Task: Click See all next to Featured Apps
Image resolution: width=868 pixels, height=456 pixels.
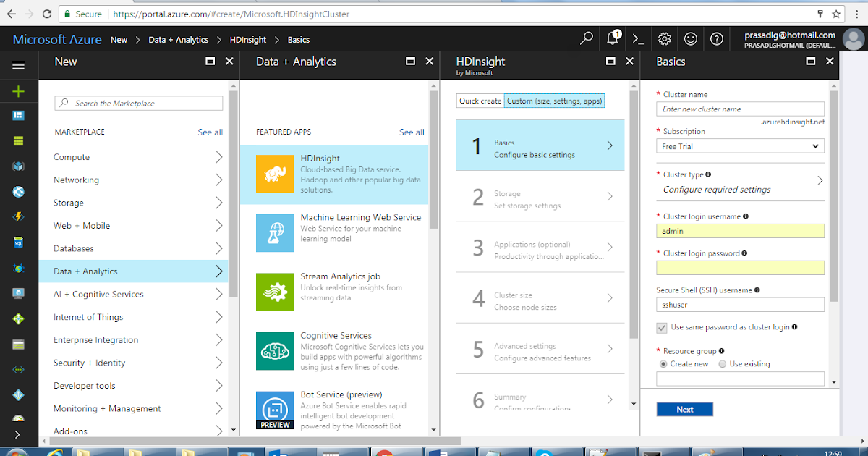Action: coord(411,132)
